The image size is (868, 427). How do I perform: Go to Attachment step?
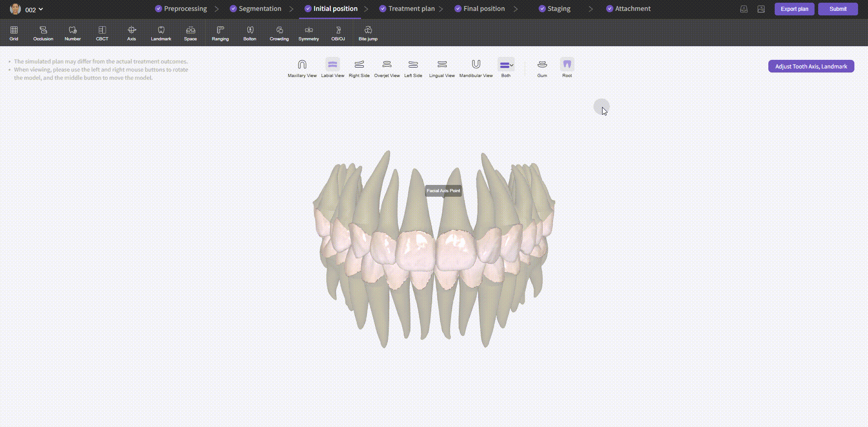point(628,9)
